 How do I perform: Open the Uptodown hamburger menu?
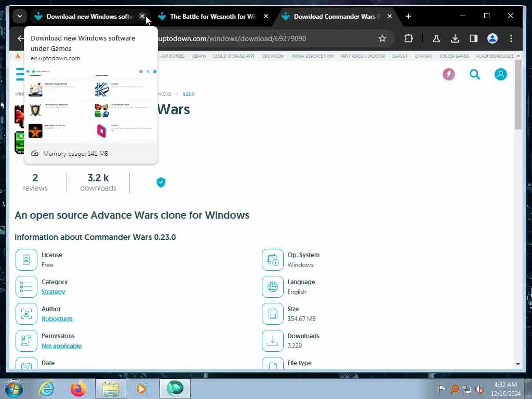click(x=20, y=74)
